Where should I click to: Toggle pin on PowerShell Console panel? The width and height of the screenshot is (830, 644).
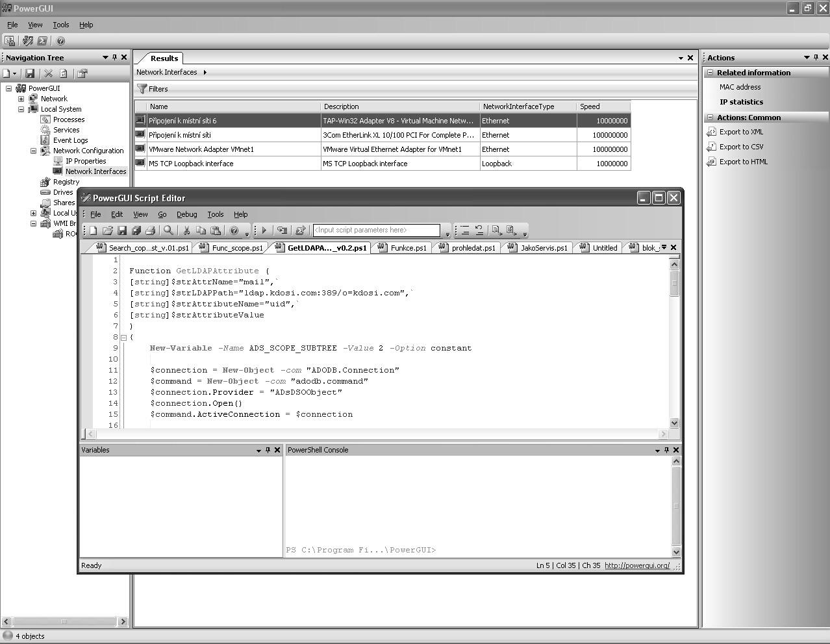(x=666, y=450)
